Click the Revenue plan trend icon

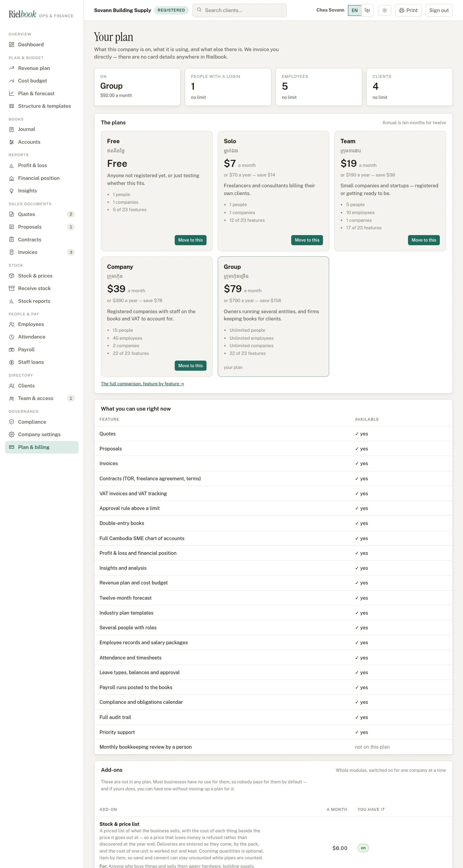[x=12, y=68]
